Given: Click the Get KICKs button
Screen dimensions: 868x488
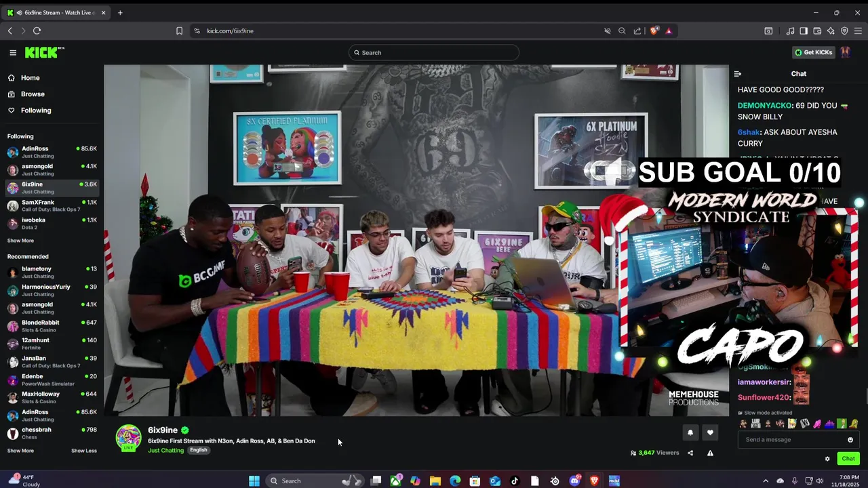Looking at the screenshot, I should pyautogui.click(x=813, y=52).
